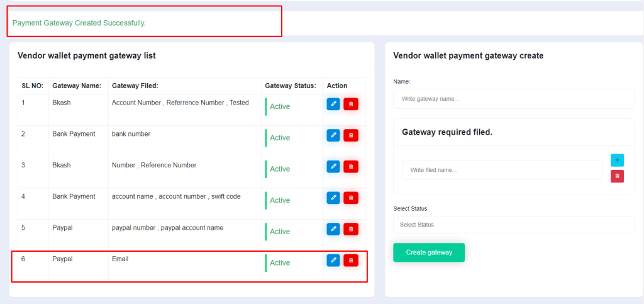The height and width of the screenshot is (304, 644).
Task: Click the Gateway Status column header
Action: [x=291, y=86]
